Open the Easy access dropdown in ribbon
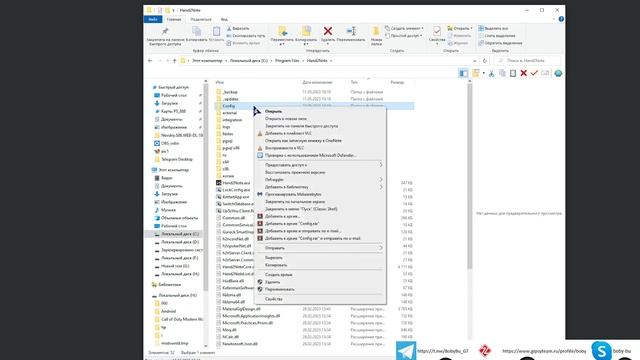Image resolution: width=640 pixels, height=360 pixels. (404, 36)
